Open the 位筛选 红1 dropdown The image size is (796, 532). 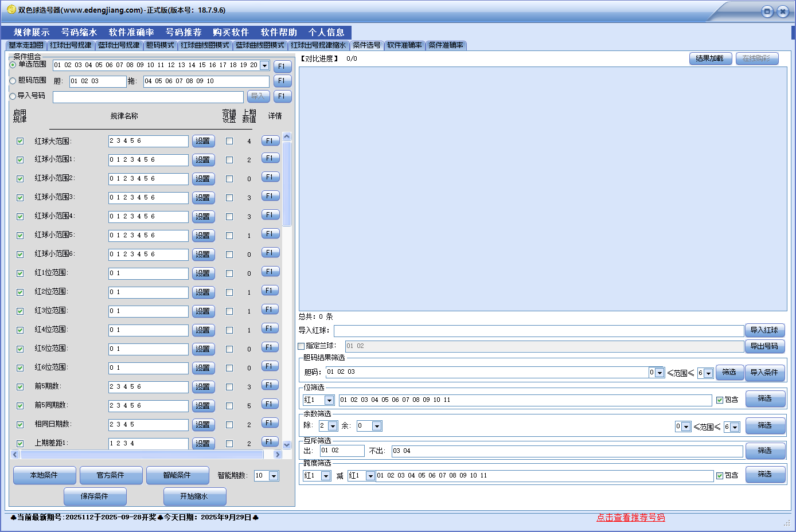tap(329, 400)
